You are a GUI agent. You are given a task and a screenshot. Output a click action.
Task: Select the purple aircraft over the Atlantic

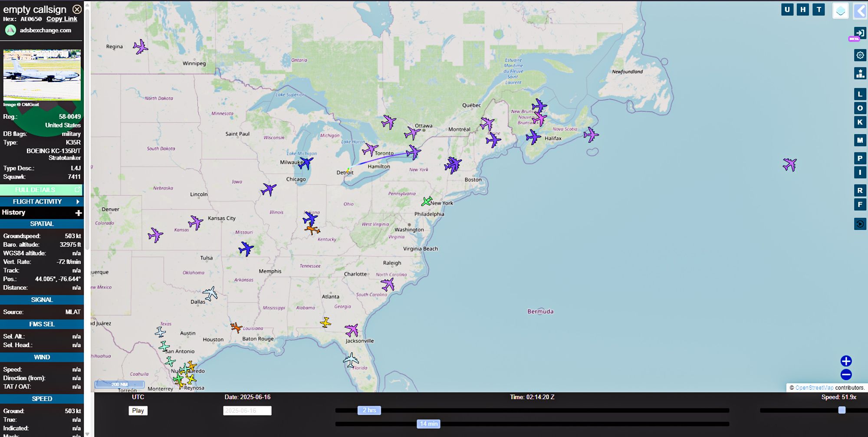(x=790, y=164)
